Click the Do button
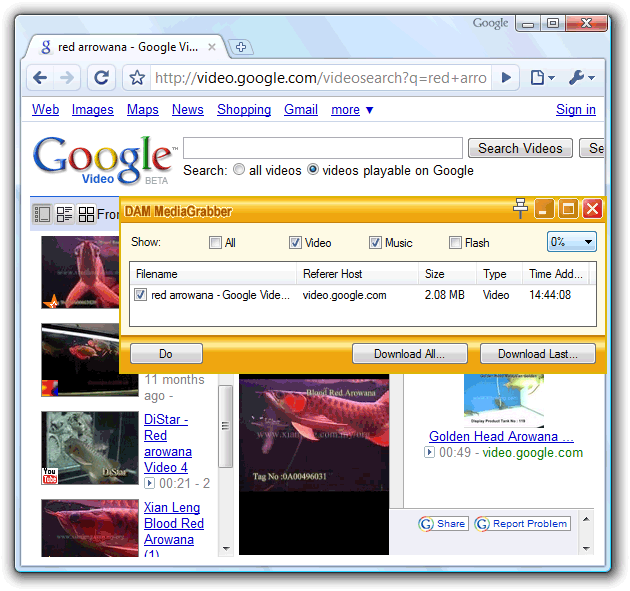 click(166, 354)
